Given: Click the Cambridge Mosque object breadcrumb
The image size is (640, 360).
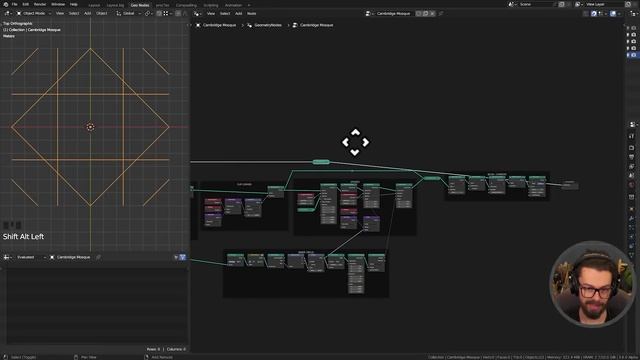Looking at the screenshot, I should click(216, 25).
